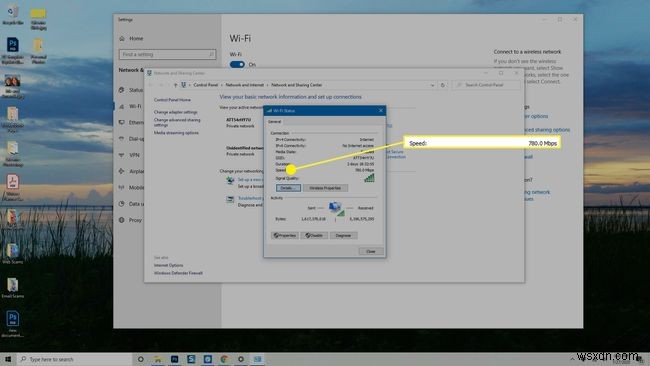Click the Diagnose button in Wi-Fi Status
The image size is (650, 366).
tap(343, 235)
